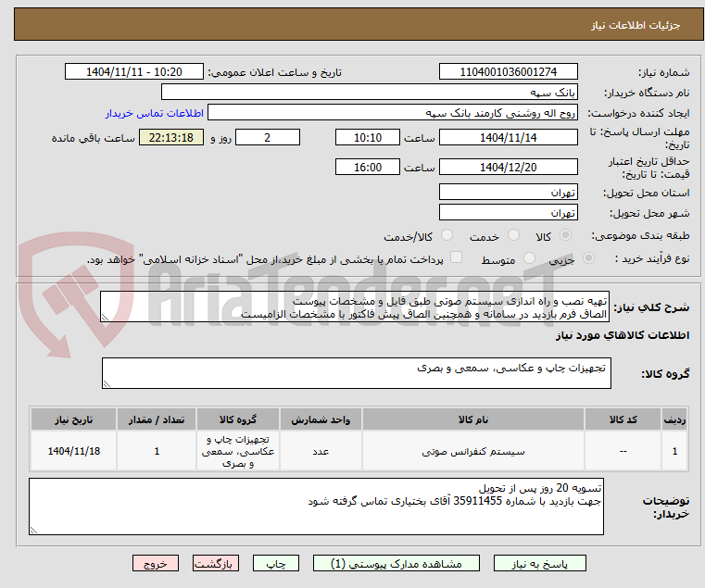Click the شرح کلی نیاز text area
Image resolution: width=705 pixels, height=588 pixels.
pyautogui.click(x=355, y=307)
